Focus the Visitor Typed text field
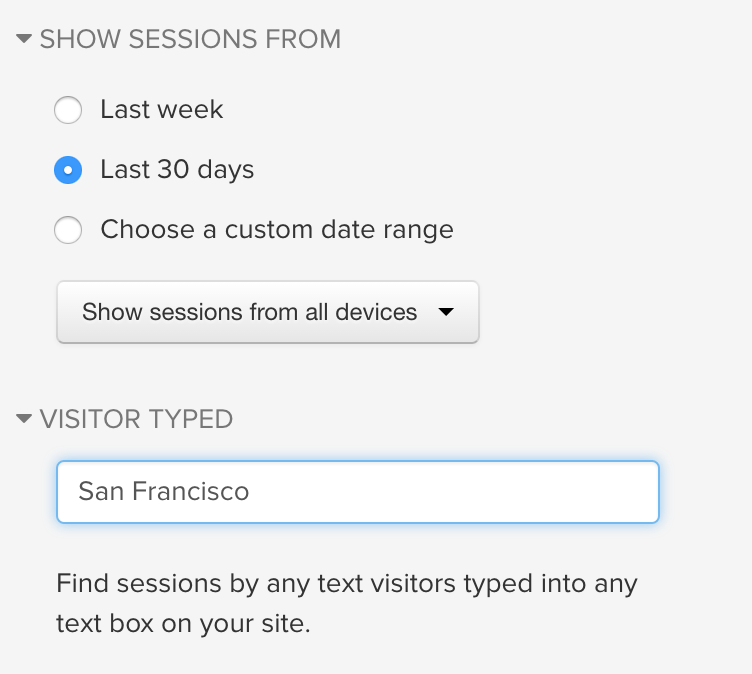 coord(358,492)
